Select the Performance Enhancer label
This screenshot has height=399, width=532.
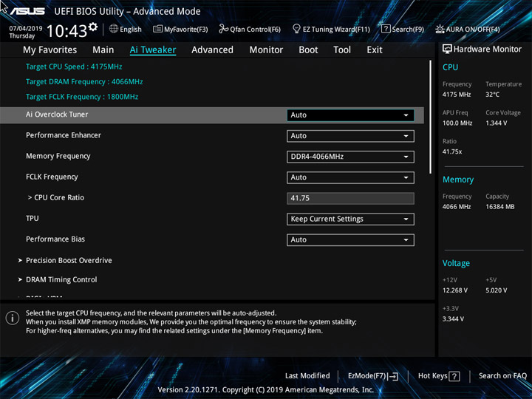click(x=64, y=135)
